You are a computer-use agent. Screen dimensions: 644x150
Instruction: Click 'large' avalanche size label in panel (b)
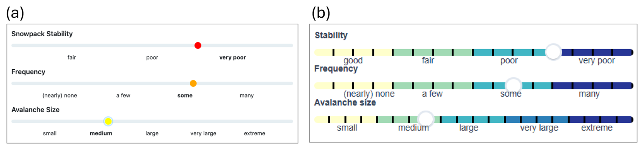[469, 128]
